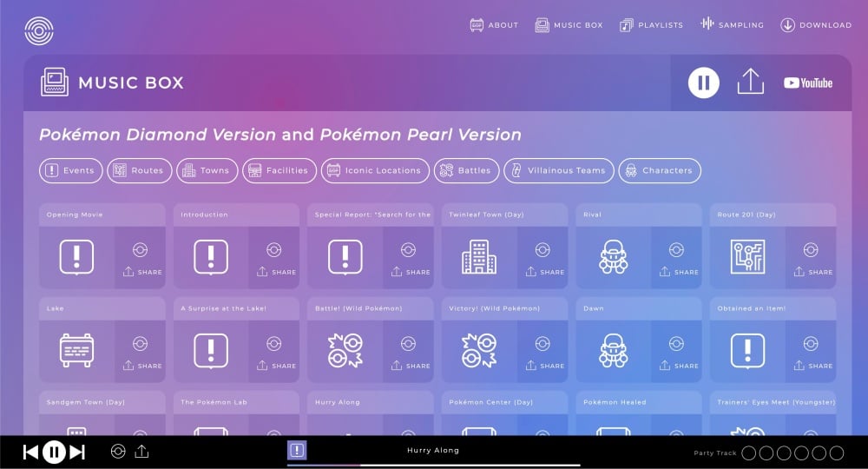Image resolution: width=868 pixels, height=469 pixels.
Task: Open the Playlists page
Action: click(651, 25)
